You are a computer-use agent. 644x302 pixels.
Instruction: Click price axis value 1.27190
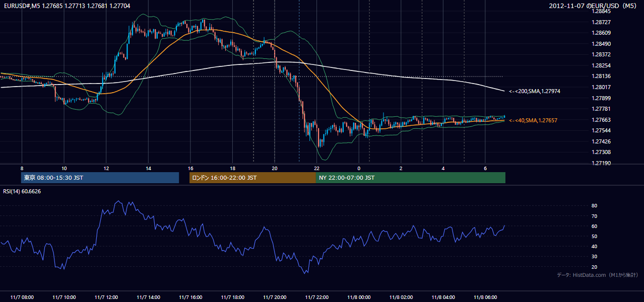(602, 163)
